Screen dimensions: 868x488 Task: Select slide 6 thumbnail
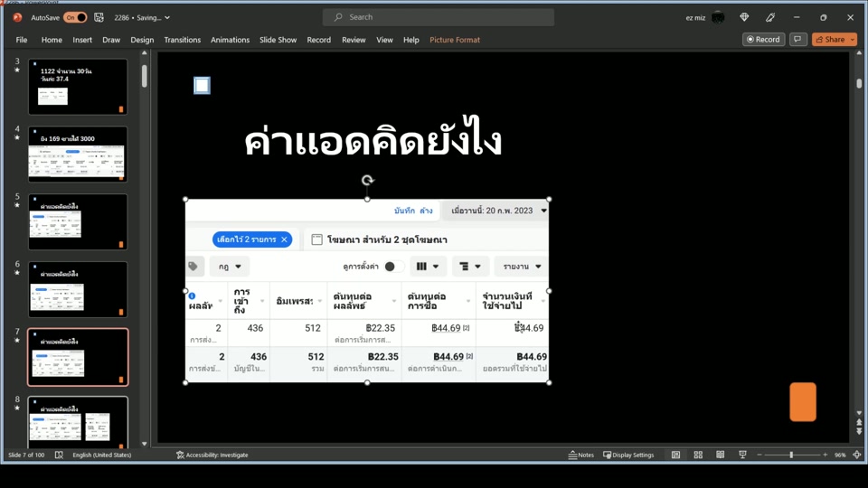click(x=78, y=289)
